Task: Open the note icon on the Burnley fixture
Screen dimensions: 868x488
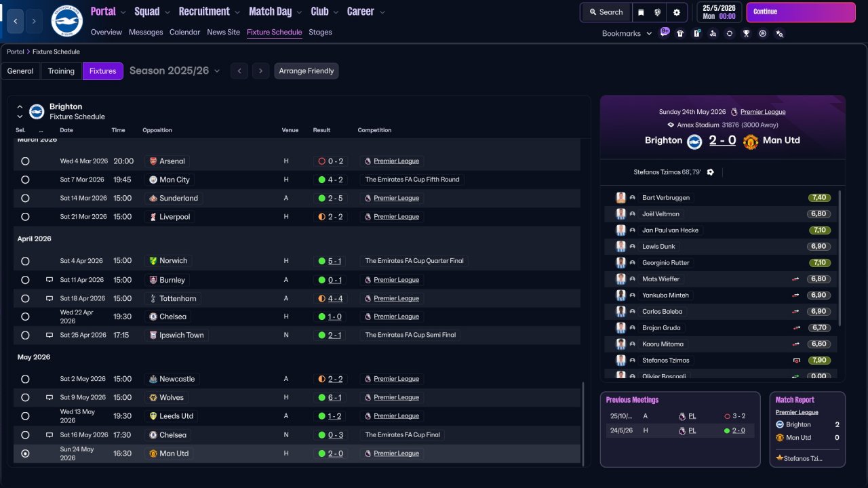Action: pos(50,279)
